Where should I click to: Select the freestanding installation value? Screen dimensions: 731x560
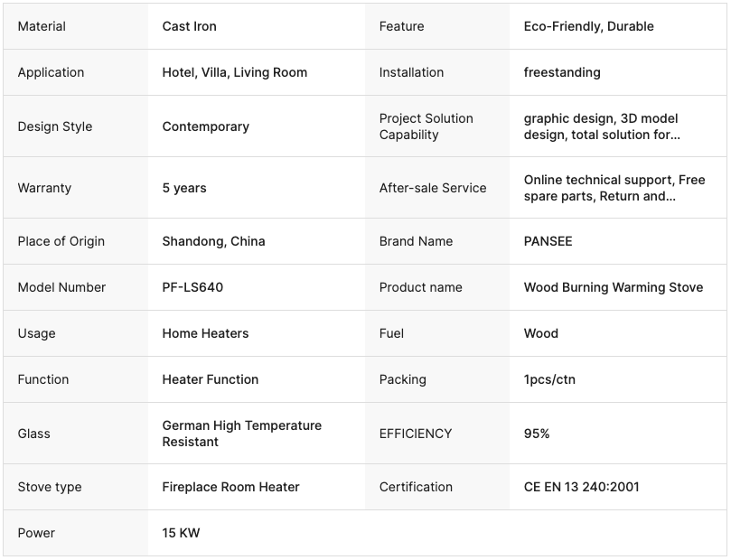point(562,72)
